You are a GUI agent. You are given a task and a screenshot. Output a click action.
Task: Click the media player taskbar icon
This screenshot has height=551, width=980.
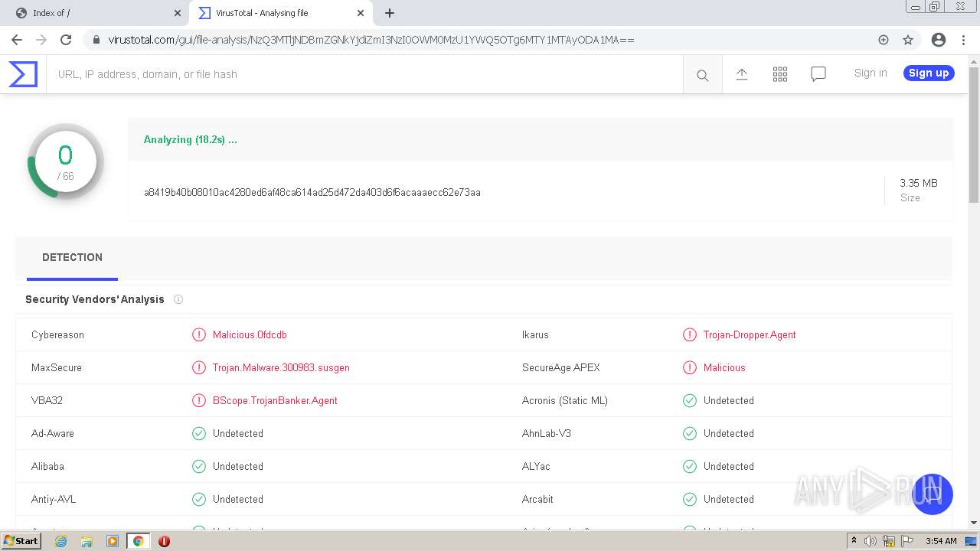point(113,541)
